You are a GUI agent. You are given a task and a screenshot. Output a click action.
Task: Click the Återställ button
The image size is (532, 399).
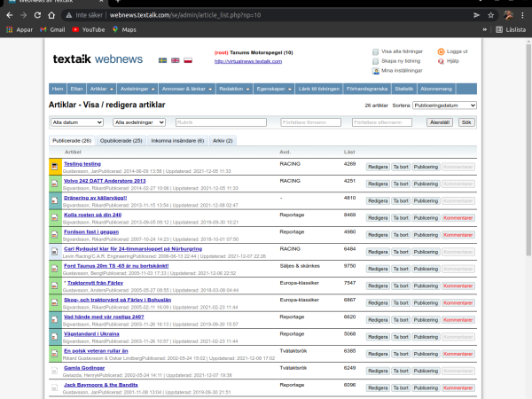(440, 122)
